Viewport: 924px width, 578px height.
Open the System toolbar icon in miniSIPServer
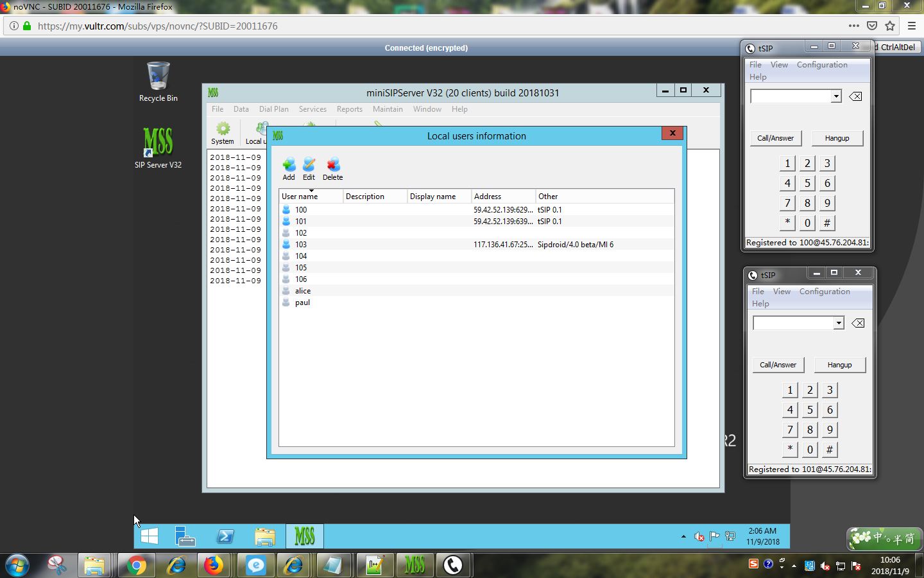223,133
